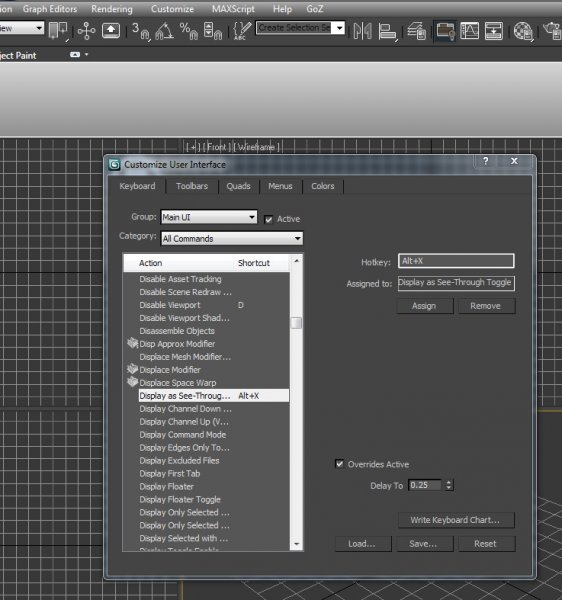Viewport: 562px width, 600px height.
Task: Open the GoZ menu
Action: tap(314, 9)
